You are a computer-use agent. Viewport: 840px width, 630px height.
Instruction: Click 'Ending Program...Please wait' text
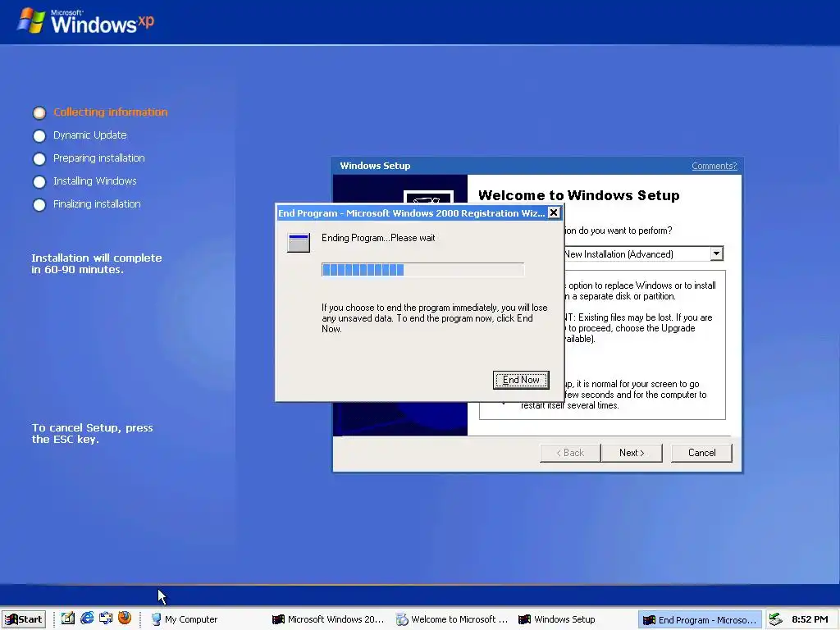tap(378, 238)
